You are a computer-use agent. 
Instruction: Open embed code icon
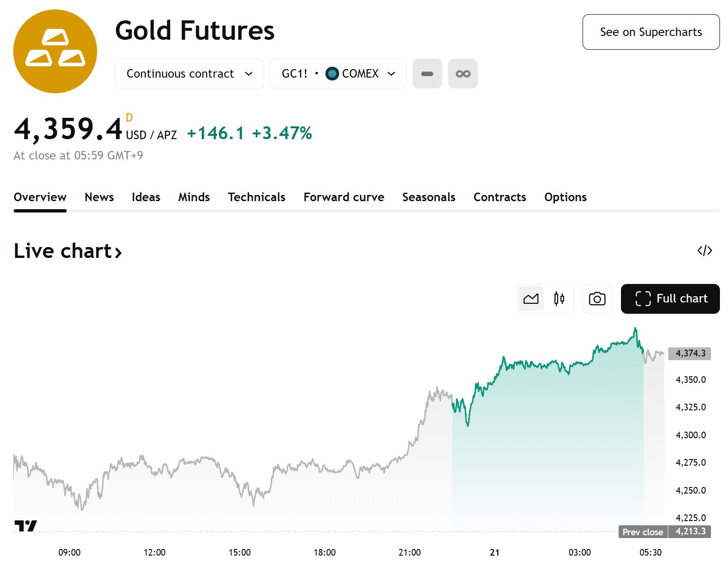pyautogui.click(x=704, y=250)
